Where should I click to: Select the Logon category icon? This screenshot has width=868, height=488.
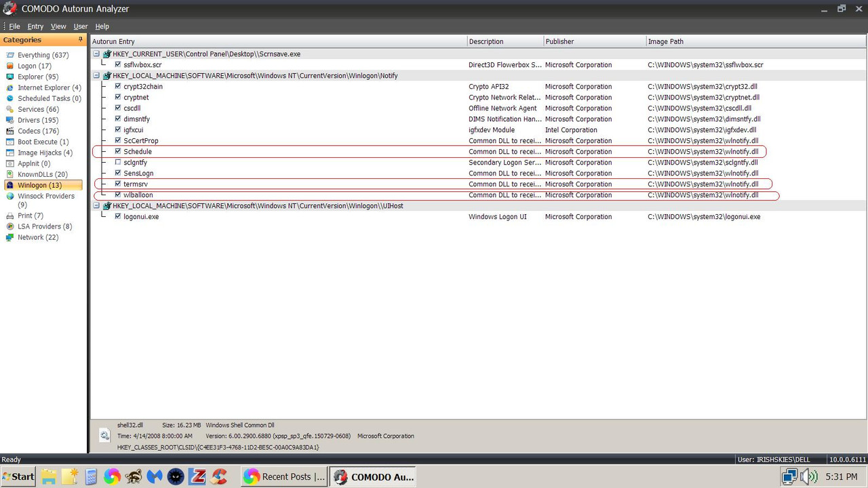pyautogui.click(x=10, y=66)
